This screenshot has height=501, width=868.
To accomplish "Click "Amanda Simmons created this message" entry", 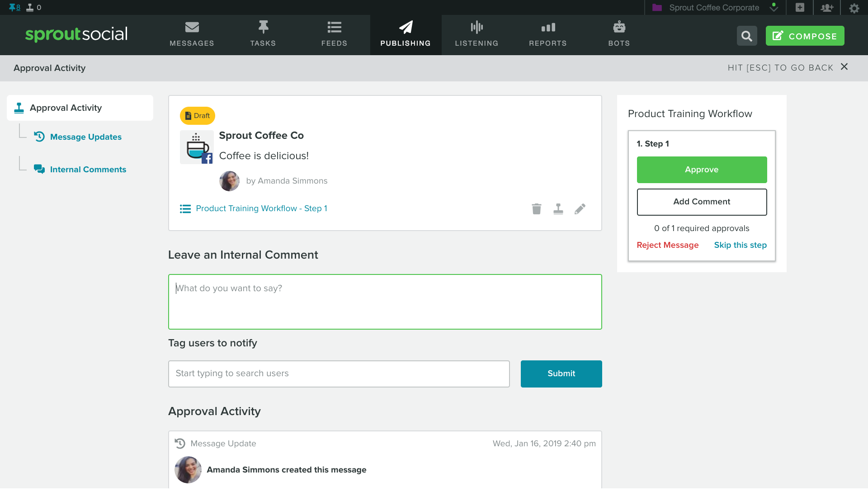I will coord(287,470).
